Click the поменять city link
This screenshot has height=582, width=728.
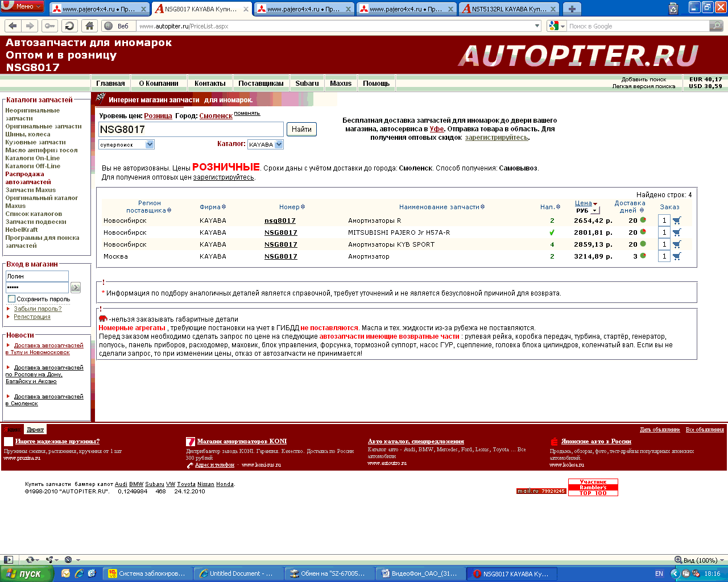[x=247, y=113]
